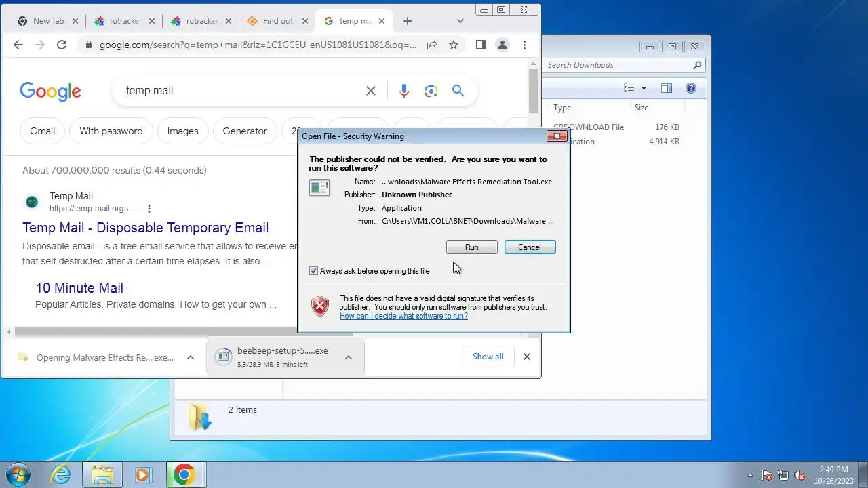The height and width of the screenshot is (488, 868).
Task: Launch Internet Explorer from taskbar
Action: (61, 474)
